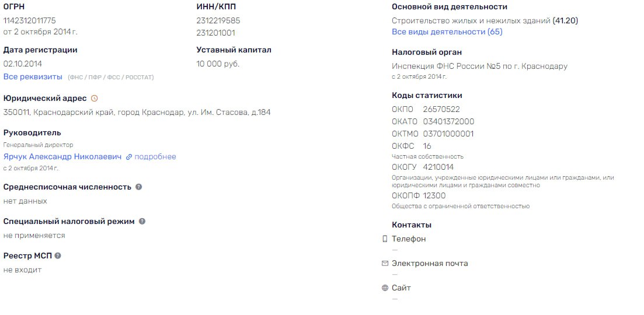Click the question icon beside Специальный налоговый режим
Viewport: 644px width, 315px height.
pos(142,222)
